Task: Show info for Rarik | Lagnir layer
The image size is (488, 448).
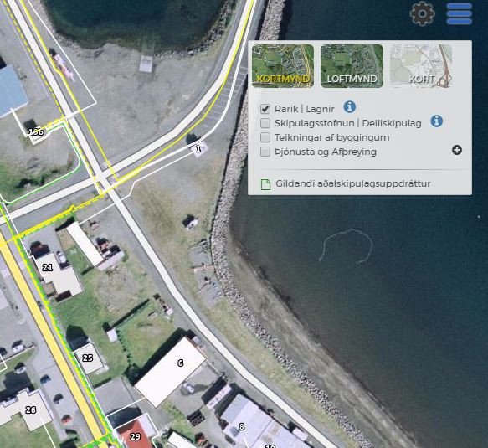Action: (x=350, y=107)
